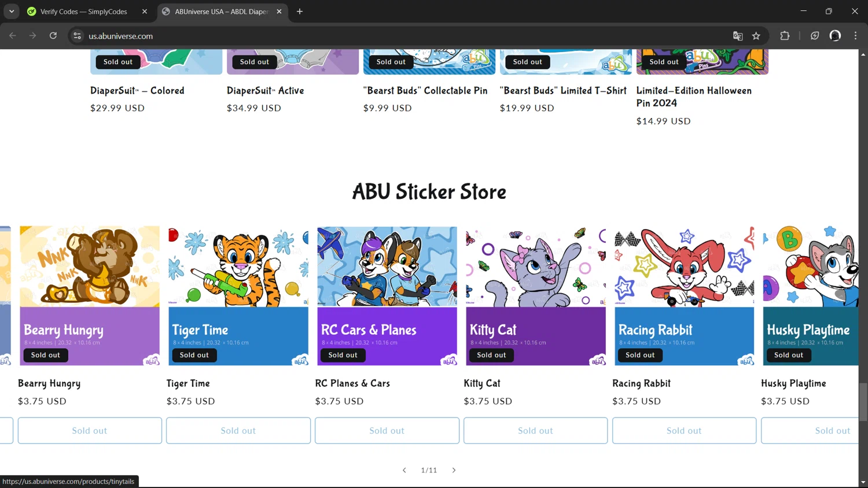This screenshot has width=868, height=488.
Task: Bookmark this page with the star icon
Action: pos(756,36)
